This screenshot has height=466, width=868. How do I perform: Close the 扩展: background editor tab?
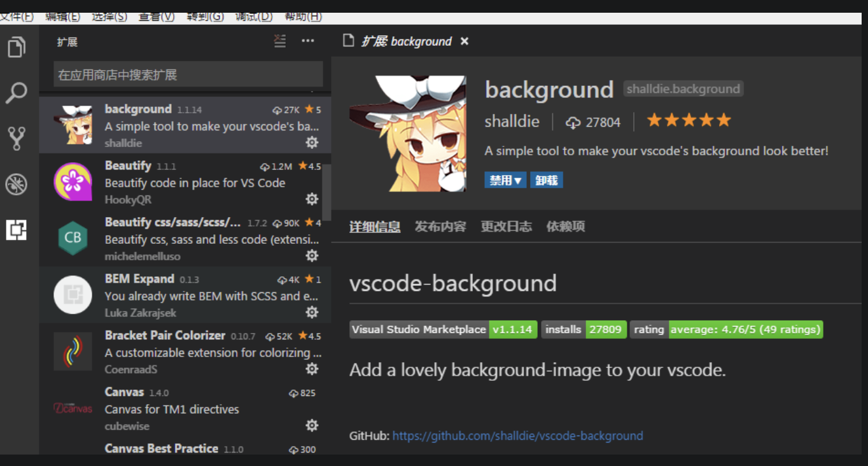point(465,41)
